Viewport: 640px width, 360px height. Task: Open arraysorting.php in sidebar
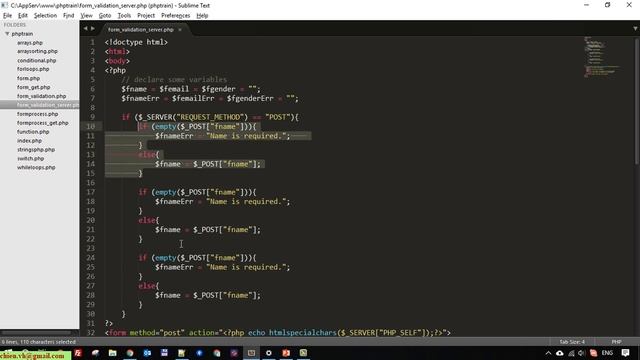(37, 51)
